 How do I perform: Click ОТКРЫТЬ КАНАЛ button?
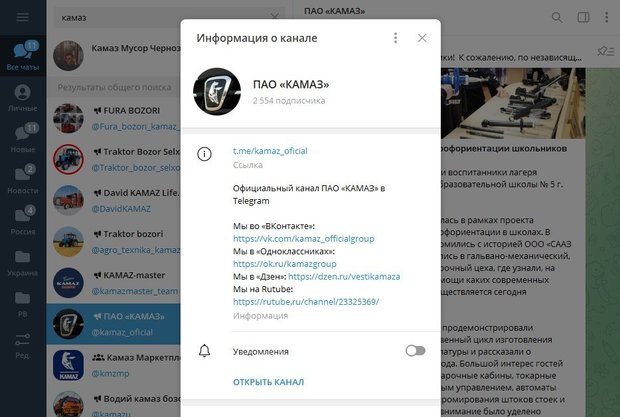point(268,382)
